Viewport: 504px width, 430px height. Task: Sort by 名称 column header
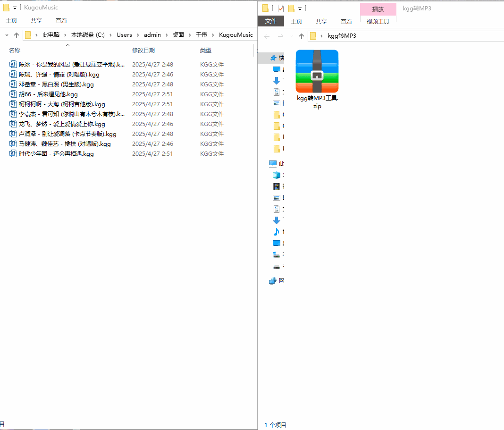coord(15,50)
